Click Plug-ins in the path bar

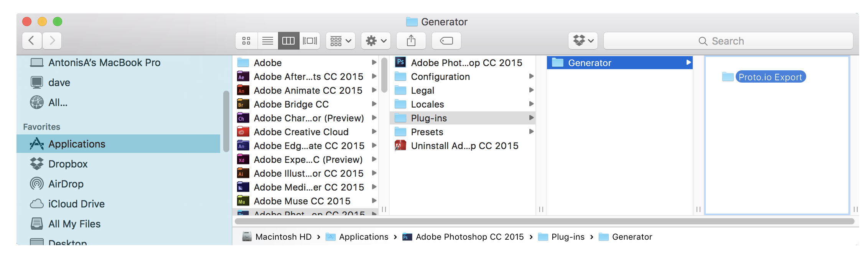[x=562, y=237]
